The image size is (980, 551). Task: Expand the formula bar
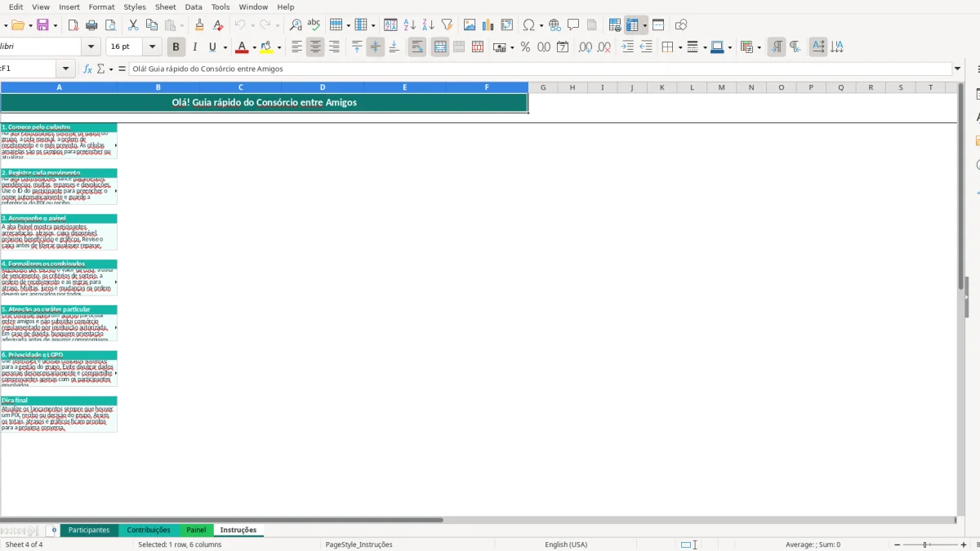[x=958, y=69]
